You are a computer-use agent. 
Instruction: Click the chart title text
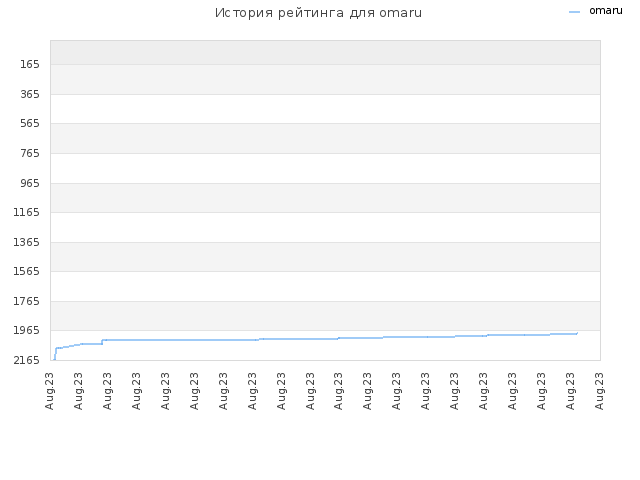pyautogui.click(x=318, y=13)
